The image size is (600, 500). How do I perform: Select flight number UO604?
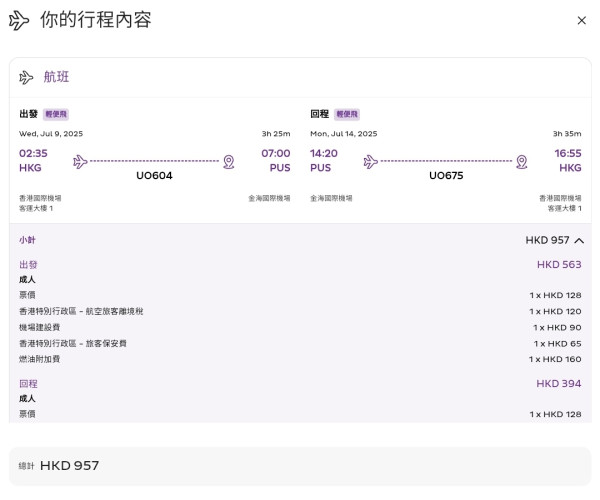tap(154, 176)
